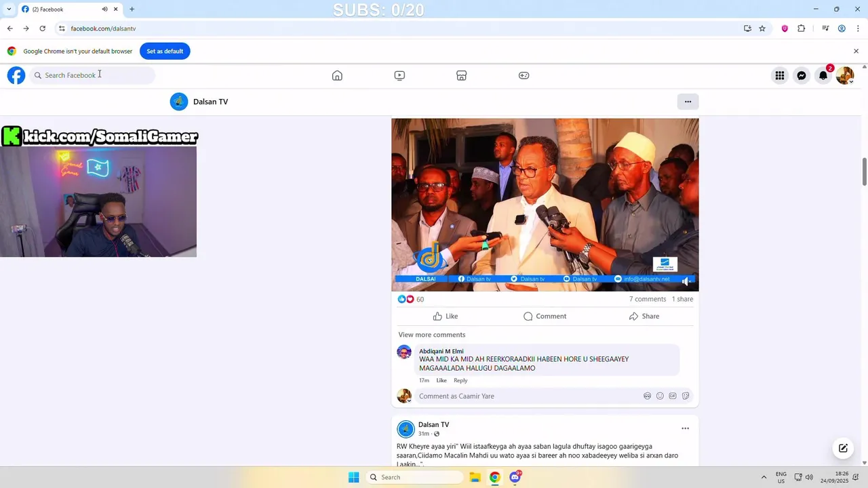Open the Dalsan TV name on the 31m post
Image resolution: width=868 pixels, height=488 pixels.
pos(433,425)
